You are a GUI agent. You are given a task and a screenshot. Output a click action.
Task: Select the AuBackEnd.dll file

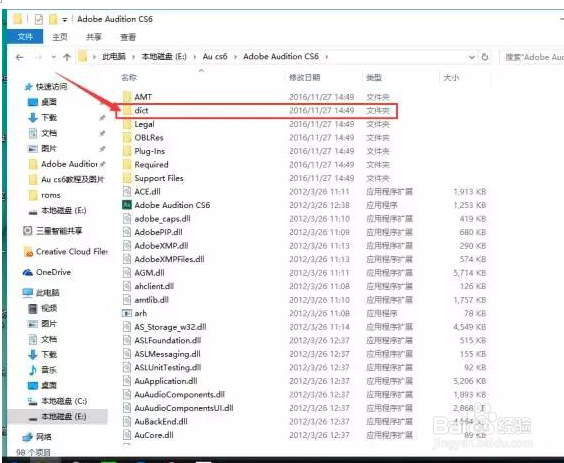(x=161, y=422)
